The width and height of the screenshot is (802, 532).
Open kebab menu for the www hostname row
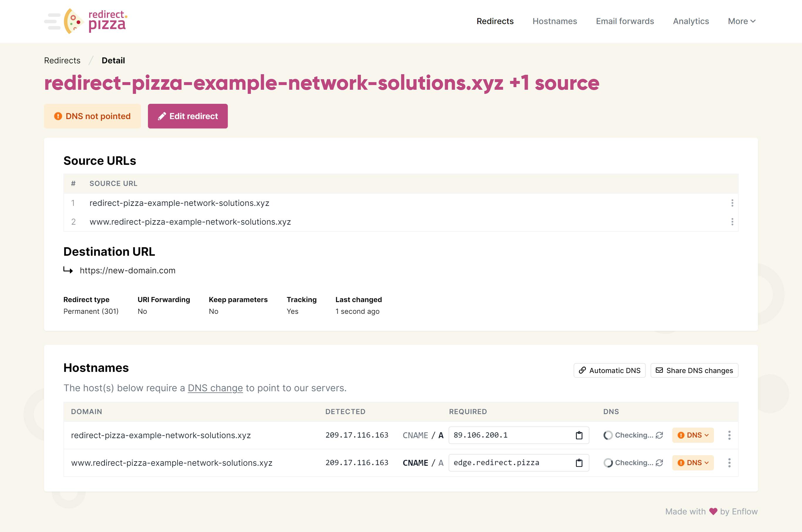tap(729, 463)
